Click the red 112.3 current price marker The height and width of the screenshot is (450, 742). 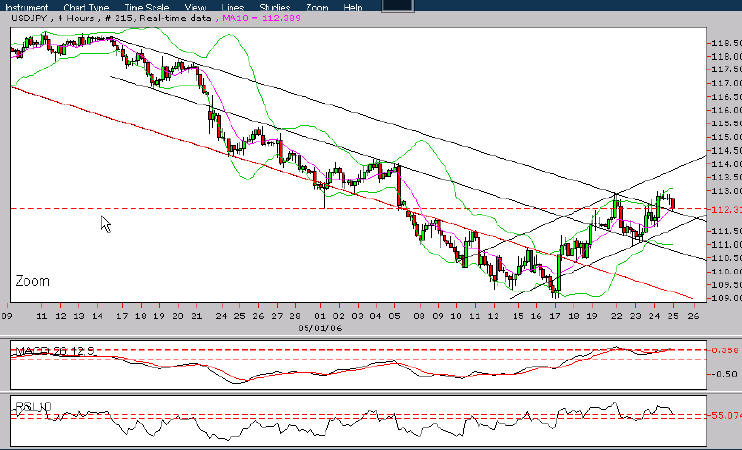pyautogui.click(x=728, y=209)
